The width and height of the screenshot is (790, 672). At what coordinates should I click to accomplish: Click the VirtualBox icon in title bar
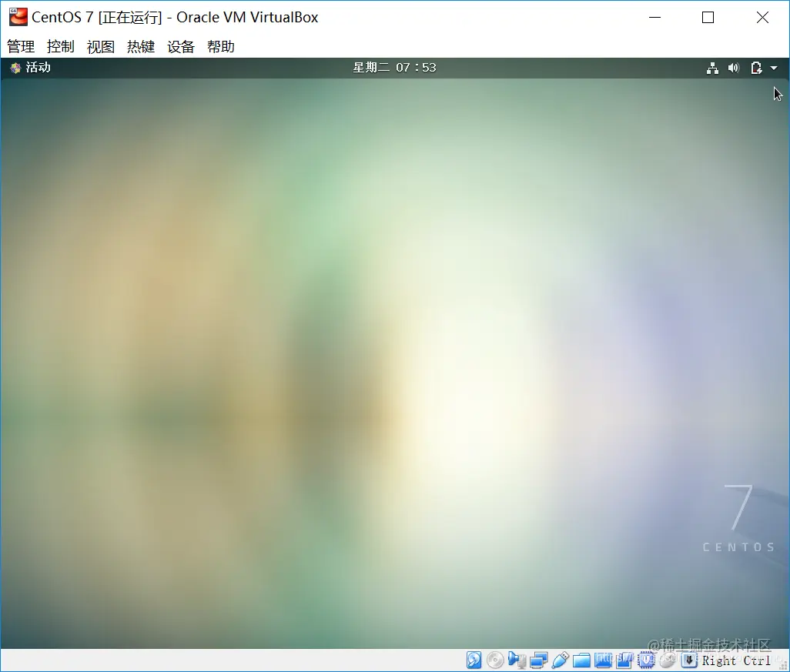coord(18,17)
